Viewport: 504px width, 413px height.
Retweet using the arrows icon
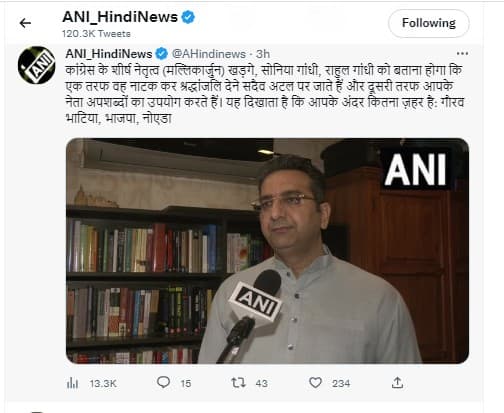pyautogui.click(x=238, y=383)
